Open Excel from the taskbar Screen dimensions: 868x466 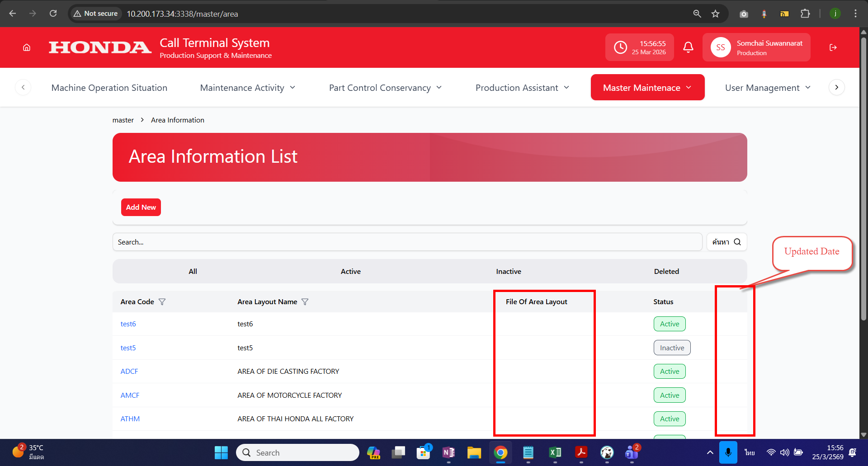click(555, 452)
